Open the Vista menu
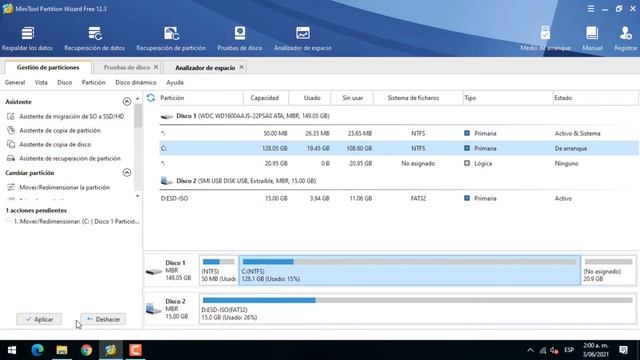 coord(41,82)
